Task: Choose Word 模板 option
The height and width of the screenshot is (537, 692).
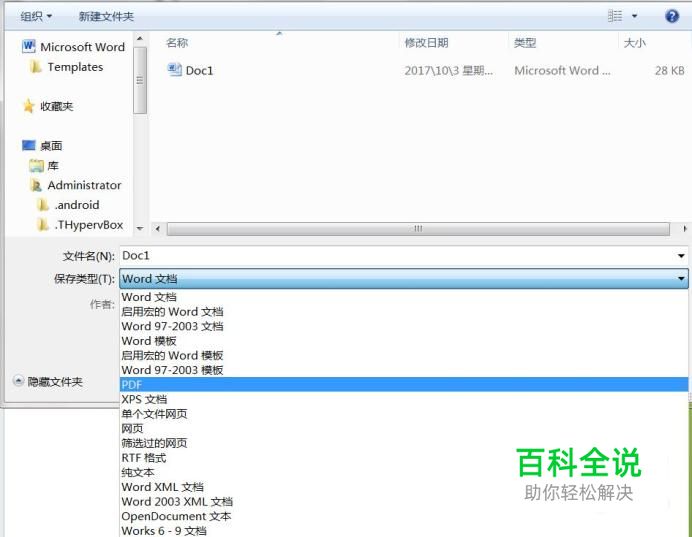Action: [x=404, y=341]
